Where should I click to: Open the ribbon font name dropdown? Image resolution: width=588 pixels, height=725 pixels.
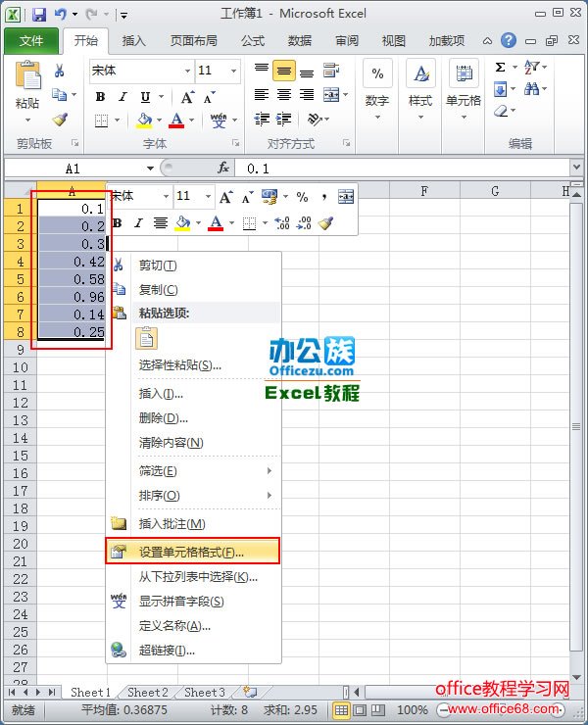(187, 71)
